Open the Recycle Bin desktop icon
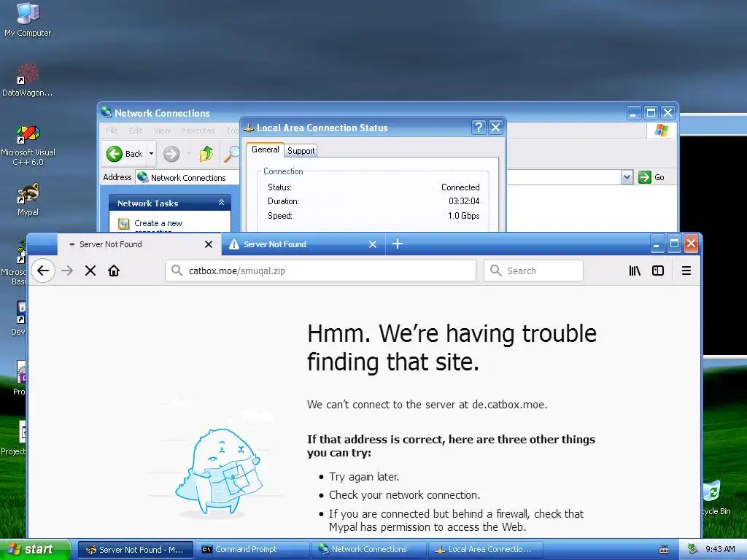This screenshot has height=560, width=747. (715, 497)
